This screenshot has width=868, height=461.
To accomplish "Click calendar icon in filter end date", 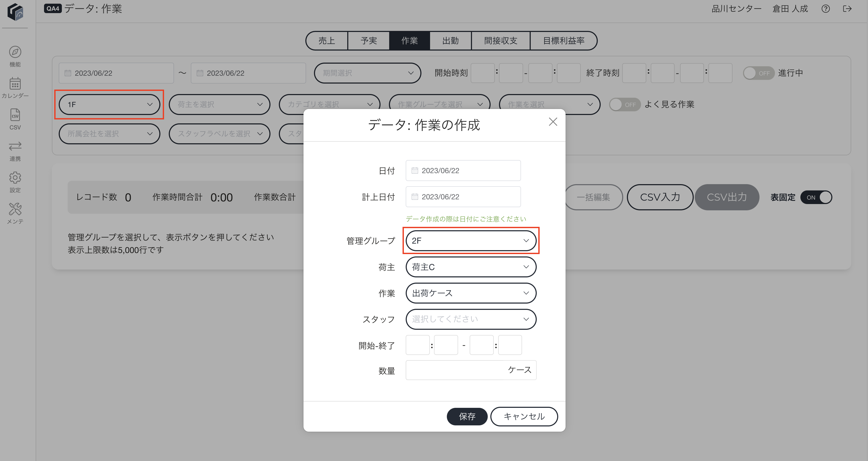I will pyautogui.click(x=200, y=73).
